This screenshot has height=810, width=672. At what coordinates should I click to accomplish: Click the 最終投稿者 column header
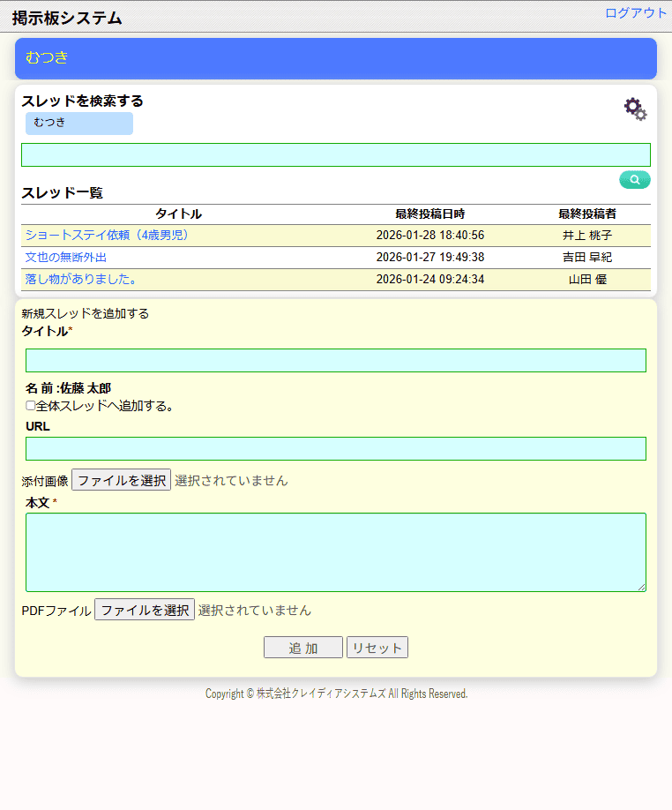click(586, 214)
